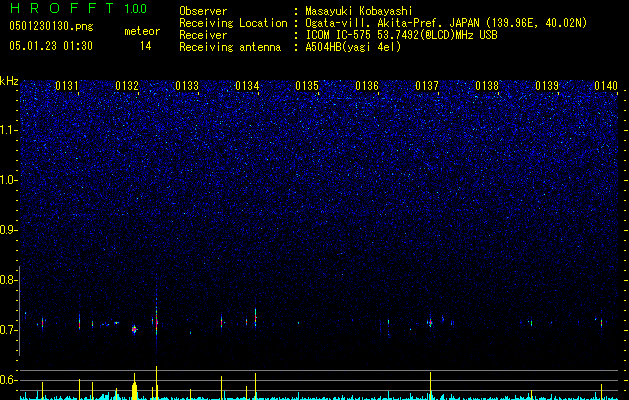This screenshot has width=629, height=400.
Task: Click the HROFFT 1.0.0 title text
Action: (x=78, y=8)
